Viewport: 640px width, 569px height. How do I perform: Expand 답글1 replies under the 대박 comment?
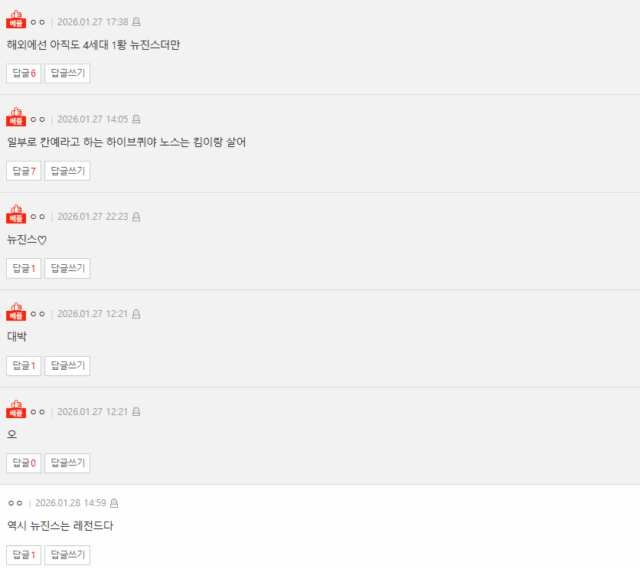[24, 366]
